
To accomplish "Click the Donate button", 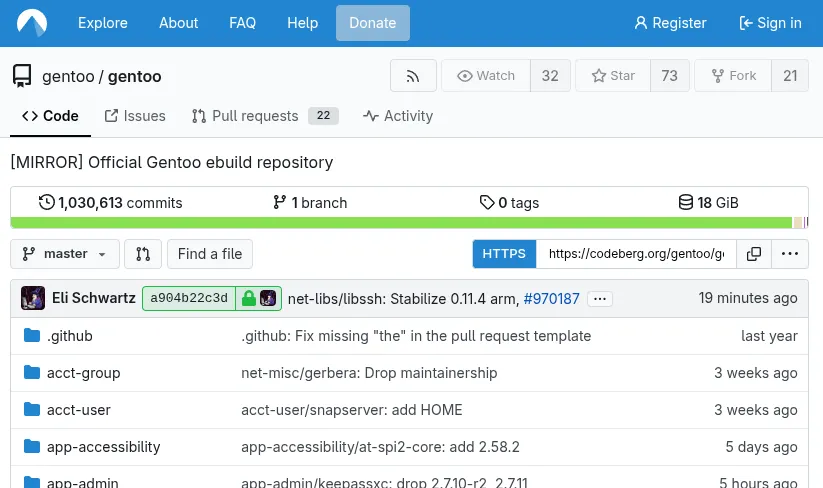I will coord(372,23).
